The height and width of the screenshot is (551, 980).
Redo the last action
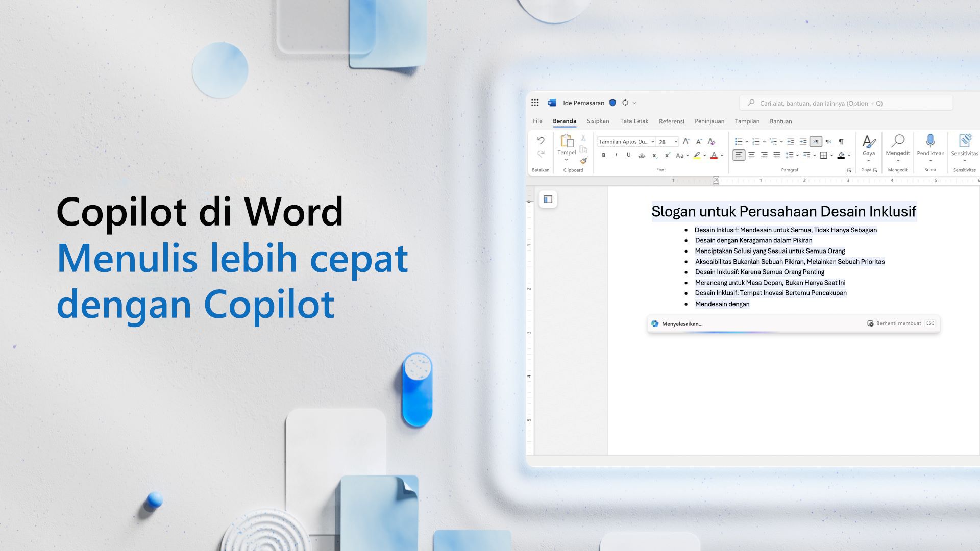click(x=541, y=153)
